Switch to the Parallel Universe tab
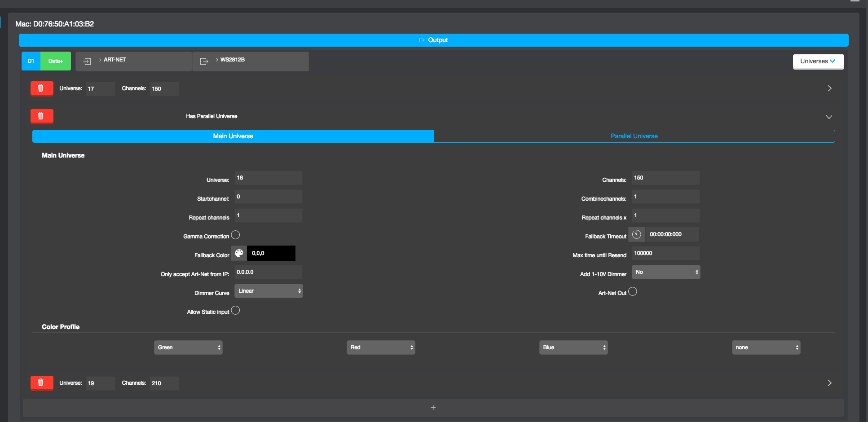The width and height of the screenshot is (868, 422). [x=634, y=136]
